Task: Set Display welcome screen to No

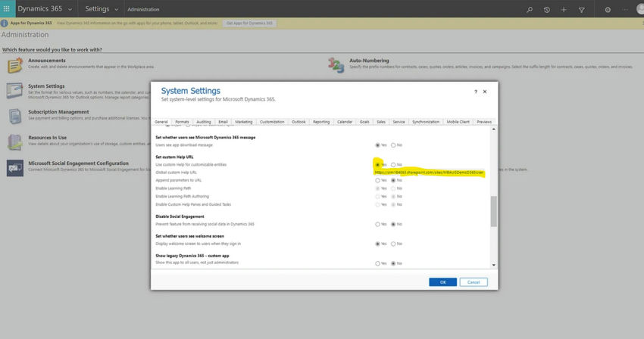Action: point(393,244)
